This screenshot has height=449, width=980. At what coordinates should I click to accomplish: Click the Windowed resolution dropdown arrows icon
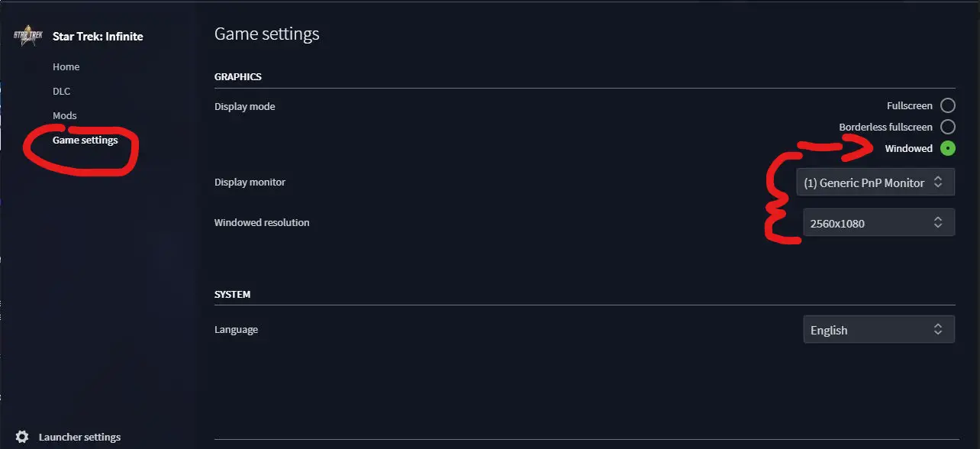[938, 222]
